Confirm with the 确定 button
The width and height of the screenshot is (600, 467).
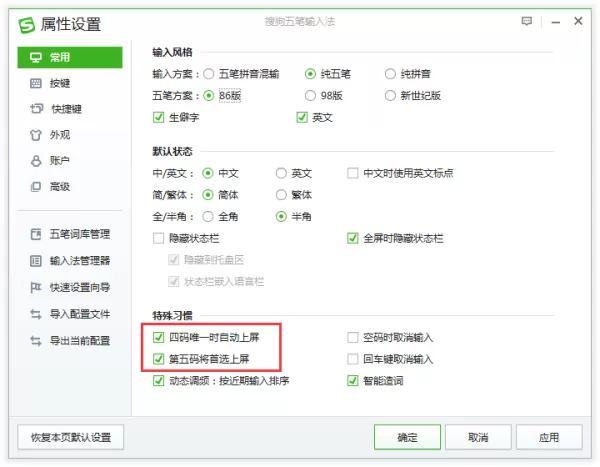tap(408, 437)
